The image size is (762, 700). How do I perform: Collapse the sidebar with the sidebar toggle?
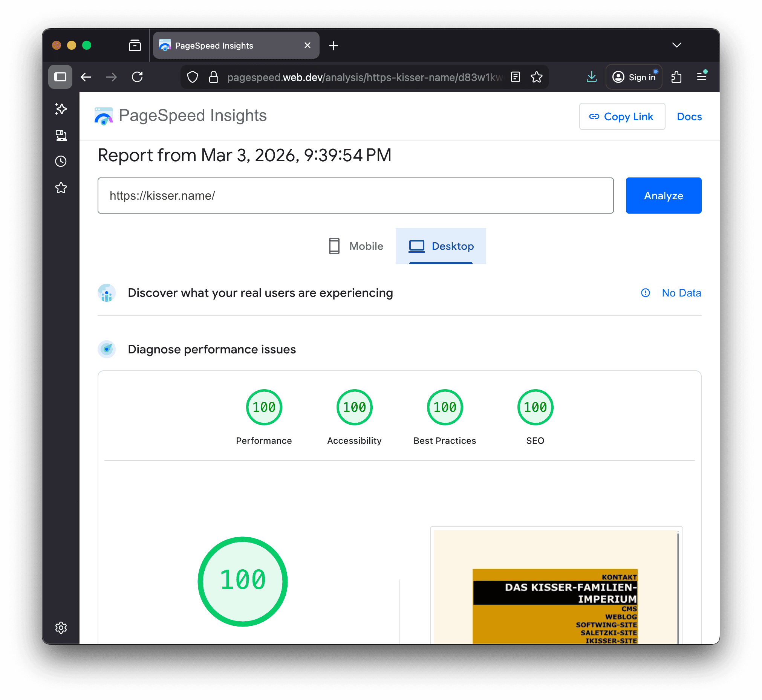[x=60, y=77]
